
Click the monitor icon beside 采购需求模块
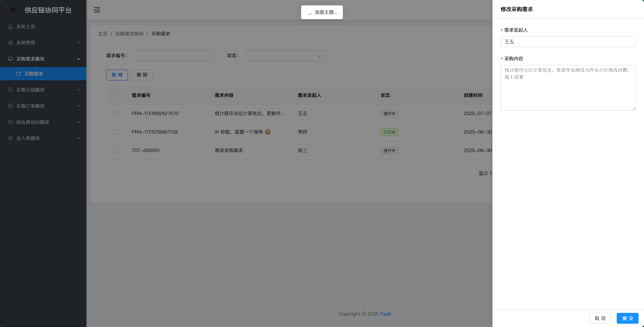coord(10,59)
